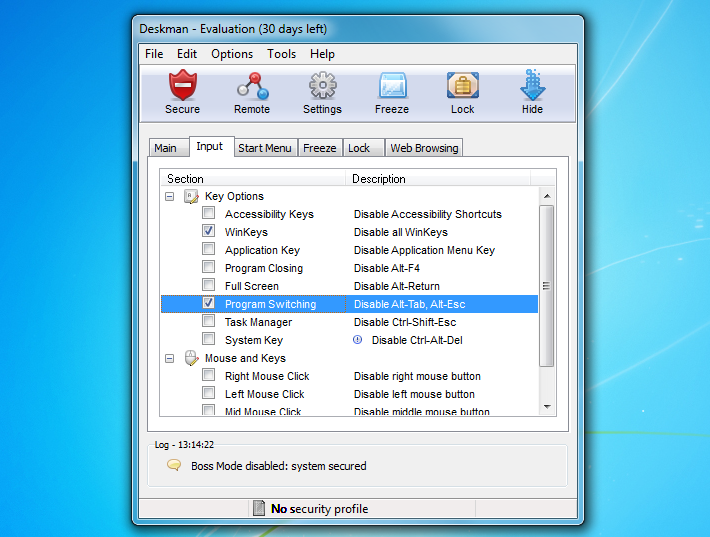Select the Program Closing row label
The image size is (710, 537).
pos(264,268)
